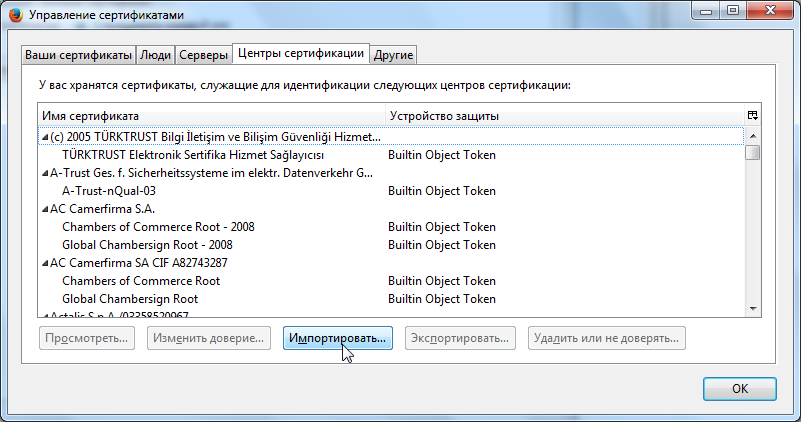This screenshot has height=422, width=801.
Task: Click the Изменить доверие... button
Action: [209, 338]
